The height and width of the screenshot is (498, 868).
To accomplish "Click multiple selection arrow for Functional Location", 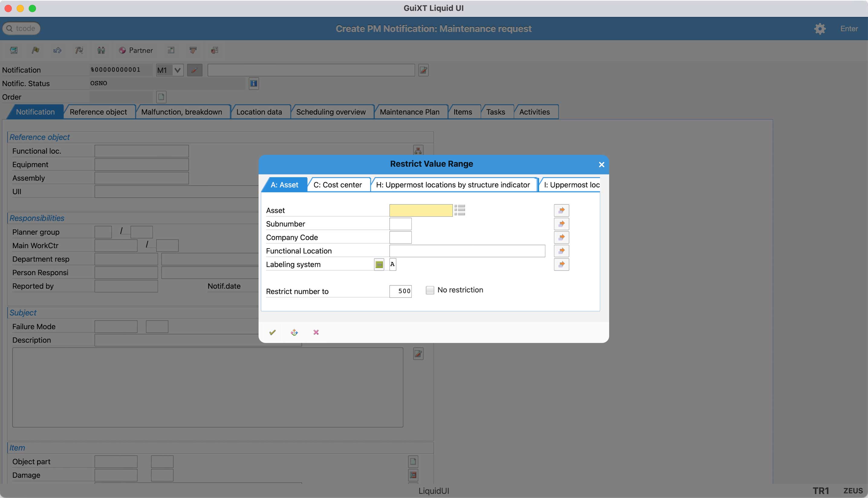I will pos(561,251).
